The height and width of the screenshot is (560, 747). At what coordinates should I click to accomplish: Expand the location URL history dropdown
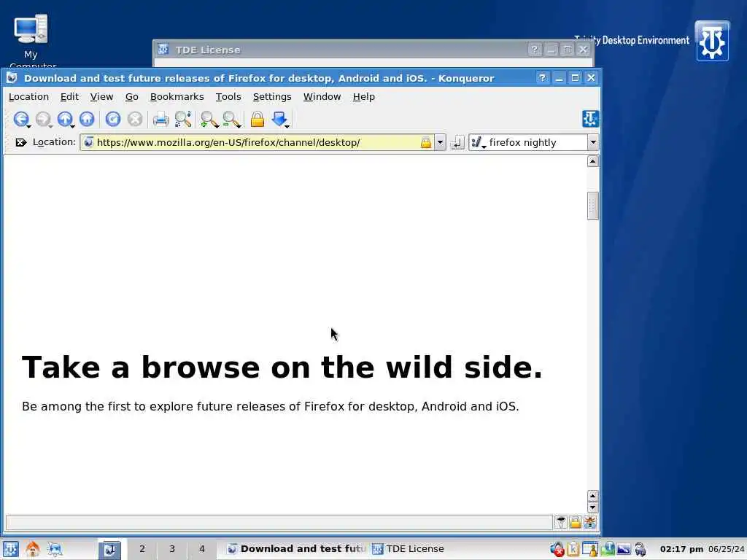440,142
